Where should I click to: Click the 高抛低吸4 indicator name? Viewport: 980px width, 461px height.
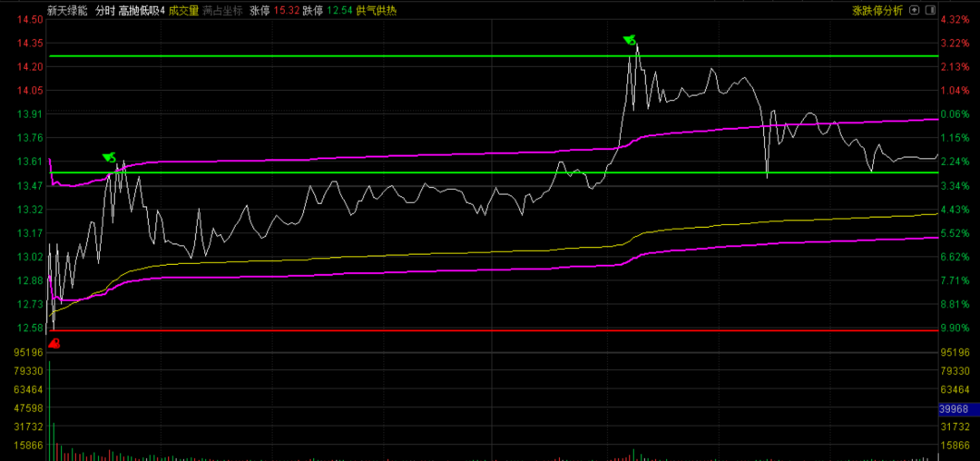[x=142, y=11]
